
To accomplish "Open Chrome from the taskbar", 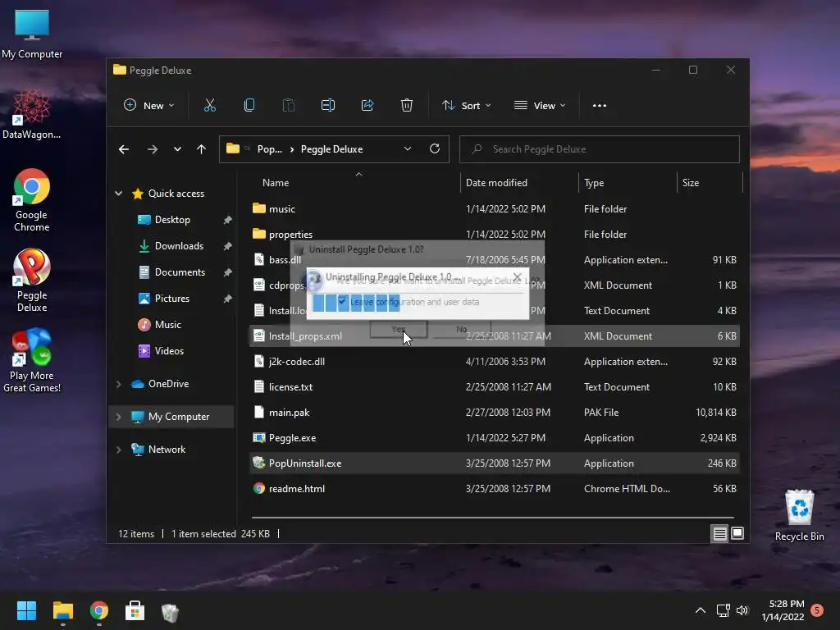I will [x=99, y=610].
